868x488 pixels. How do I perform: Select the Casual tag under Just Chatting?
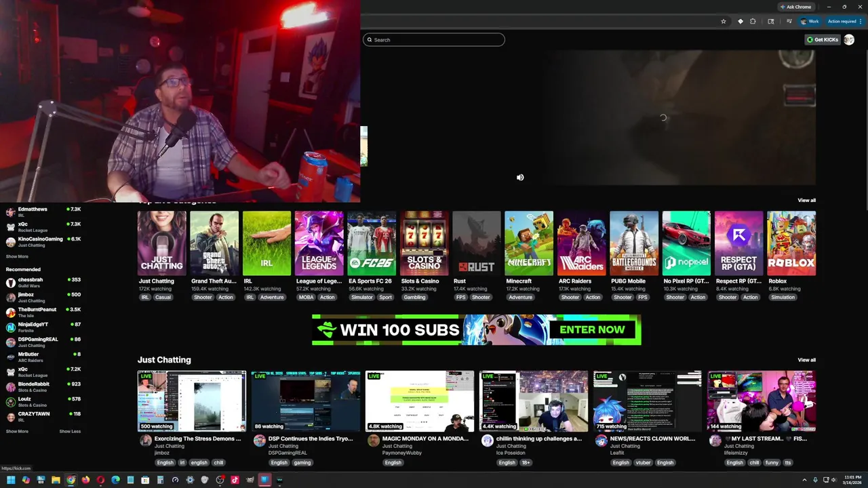coord(163,297)
